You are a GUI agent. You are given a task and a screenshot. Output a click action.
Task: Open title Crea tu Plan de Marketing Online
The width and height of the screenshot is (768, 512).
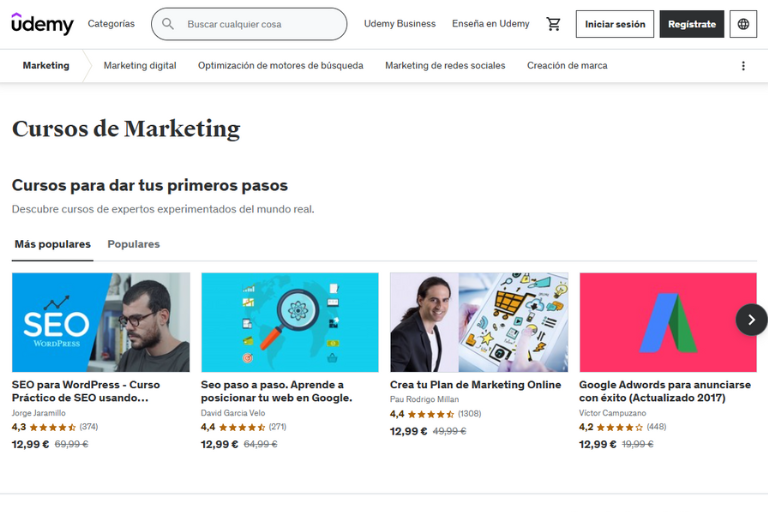[476, 385]
